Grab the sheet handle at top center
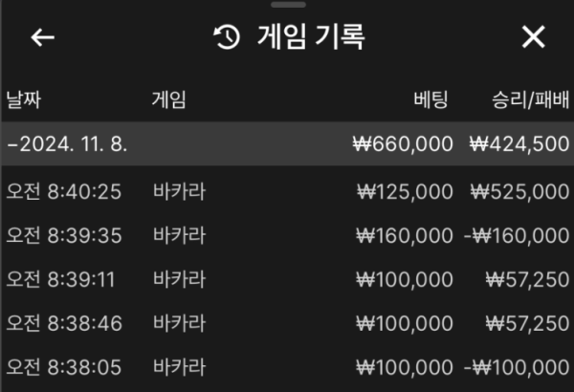Viewport: 574px width, 392px height. tap(288, 5)
